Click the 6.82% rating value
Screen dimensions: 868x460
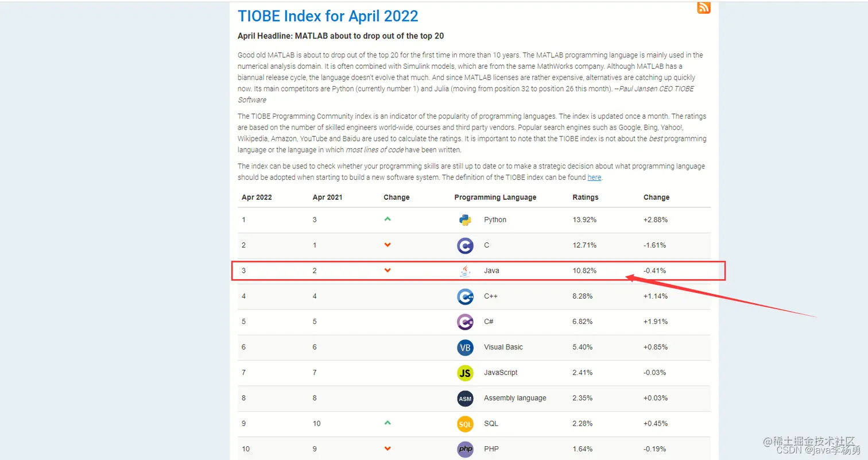(583, 322)
